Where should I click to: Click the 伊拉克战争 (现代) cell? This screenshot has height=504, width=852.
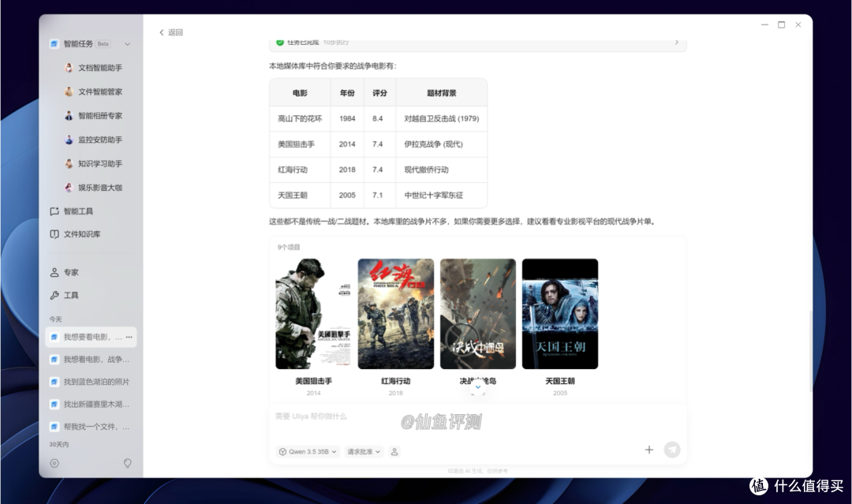(441, 144)
